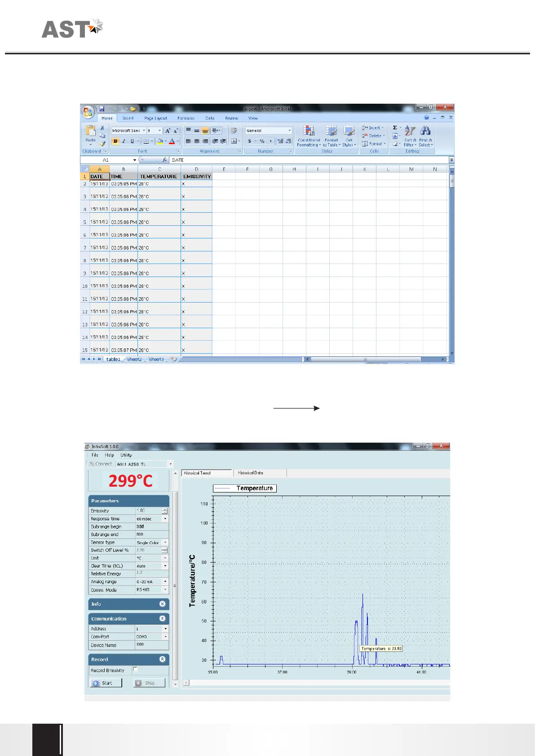Open the Clear Time (tCL) dropdown
535x756 pixels.
click(165, 566)
